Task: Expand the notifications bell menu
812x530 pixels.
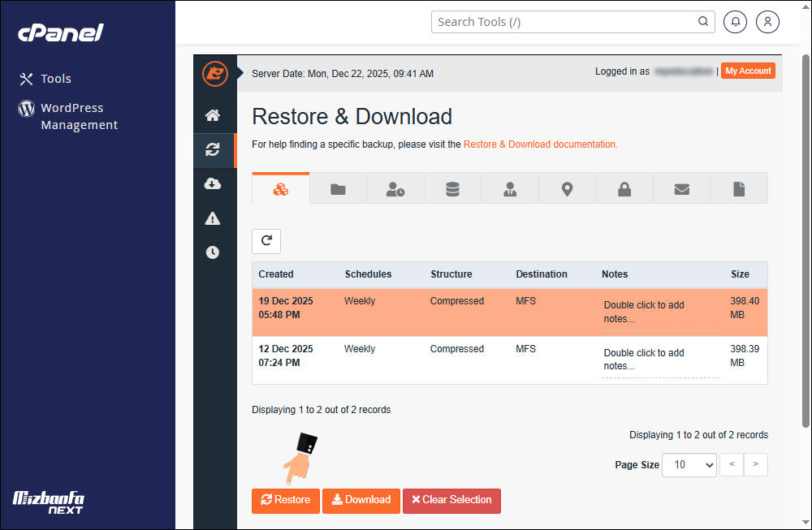Action: coord(735,22)
